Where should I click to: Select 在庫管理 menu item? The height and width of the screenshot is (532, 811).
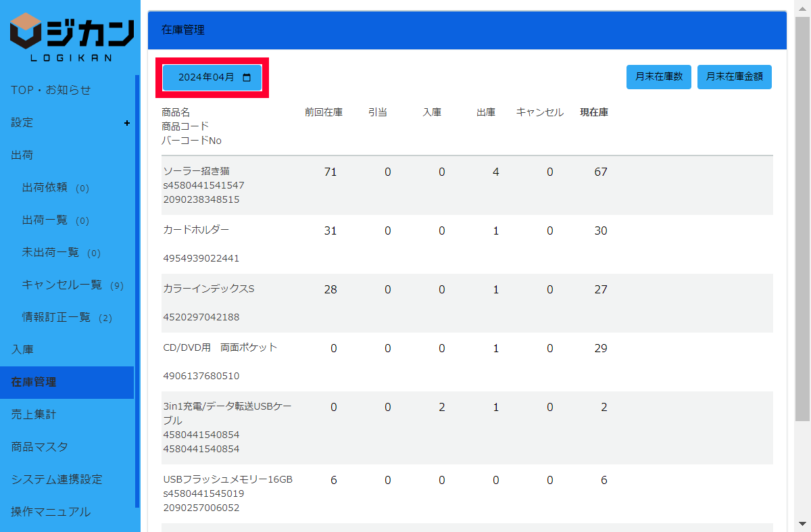pyautogui.click(x=34, y=382)
